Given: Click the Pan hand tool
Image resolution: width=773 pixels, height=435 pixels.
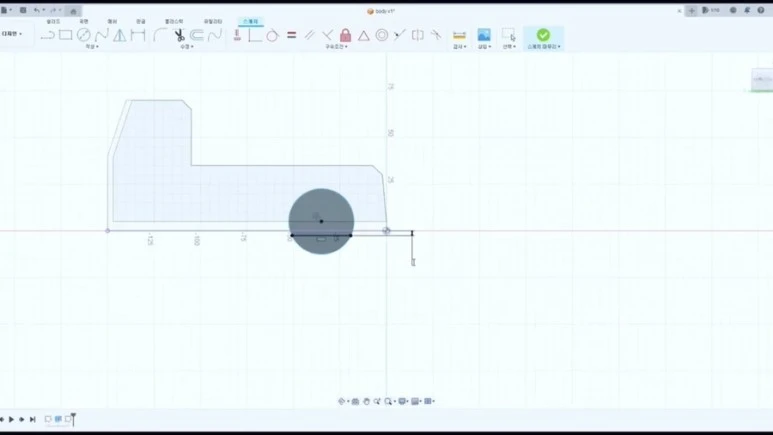Looking at the screenshot, I should [366, 401].
